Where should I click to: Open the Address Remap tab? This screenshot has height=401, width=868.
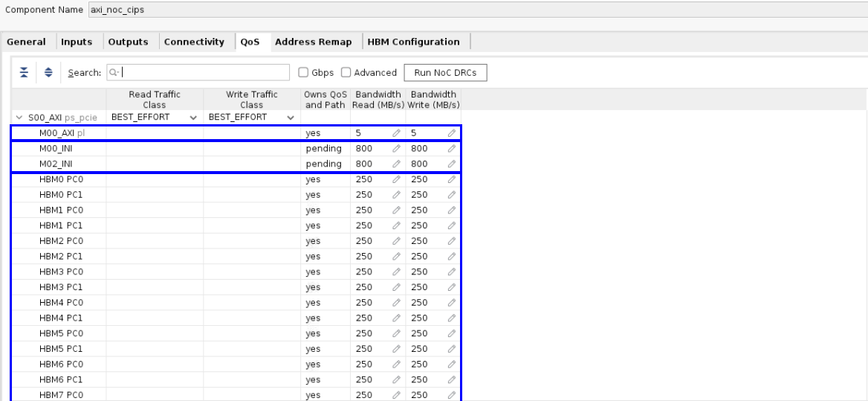pos(313,42)
